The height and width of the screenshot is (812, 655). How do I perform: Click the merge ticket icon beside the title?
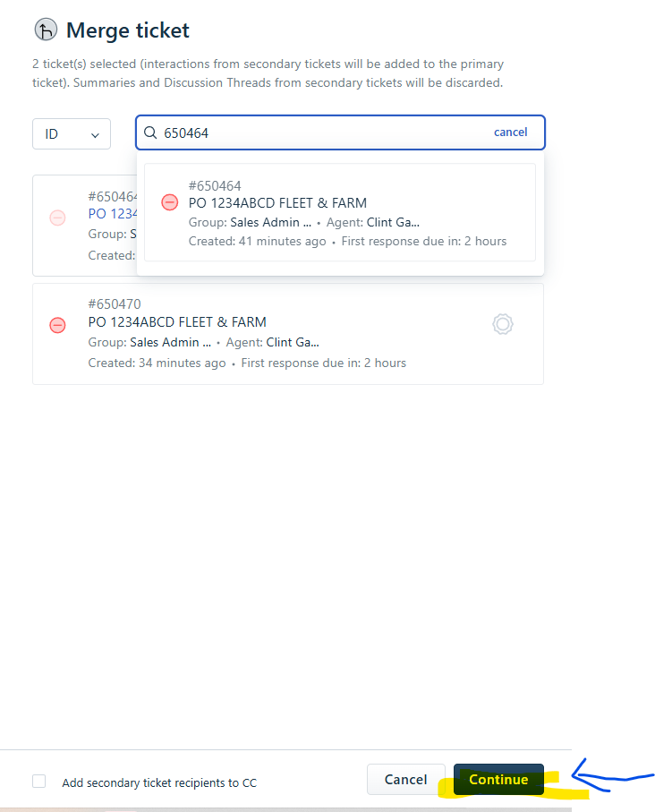pyautogui.click(x=46, y=30)
